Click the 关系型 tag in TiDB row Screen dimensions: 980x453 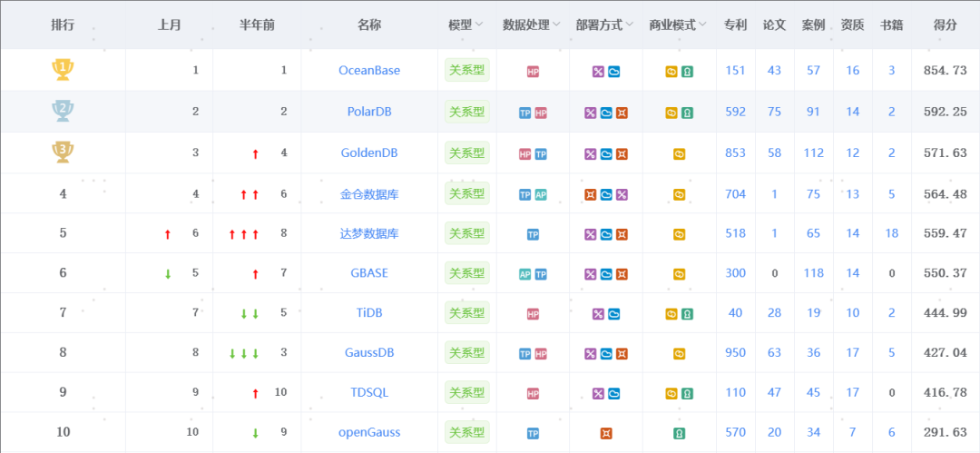point(467,312)
